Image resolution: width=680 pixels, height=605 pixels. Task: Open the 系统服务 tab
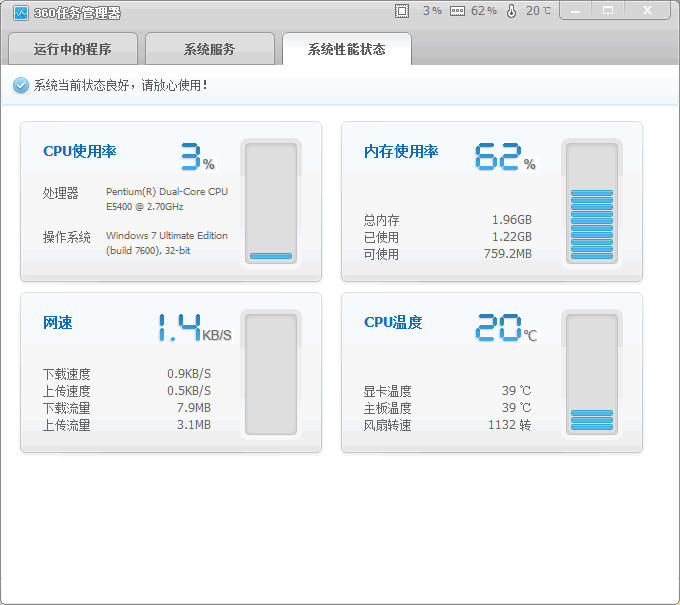[209, 49]
